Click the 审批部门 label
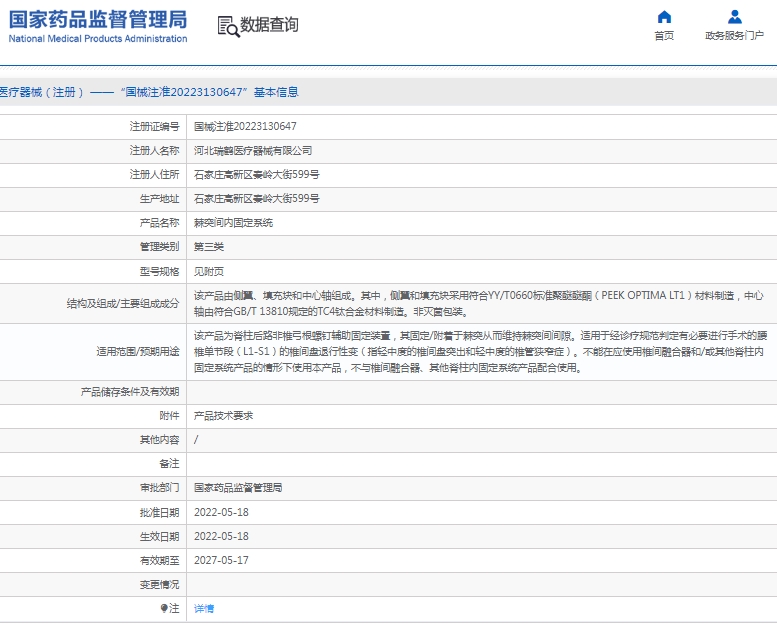The width and height of the screenshot is (777, 627). tap(160, 488)
